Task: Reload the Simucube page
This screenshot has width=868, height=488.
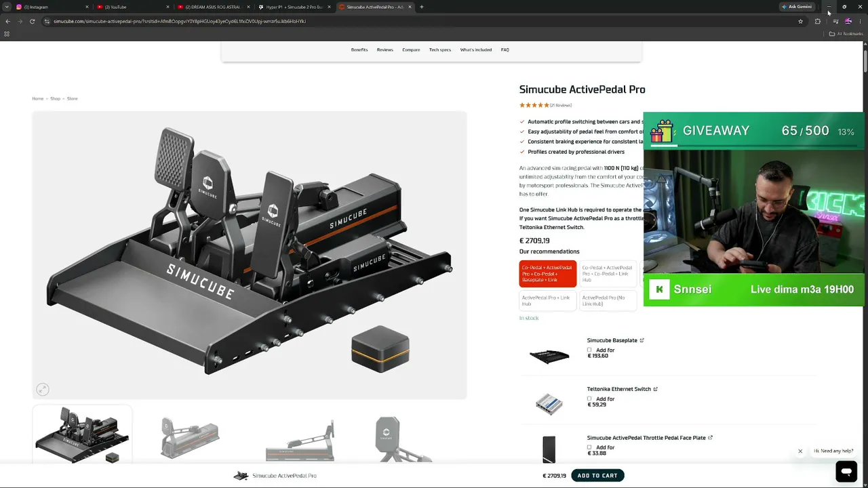Action: pos(32,21)
